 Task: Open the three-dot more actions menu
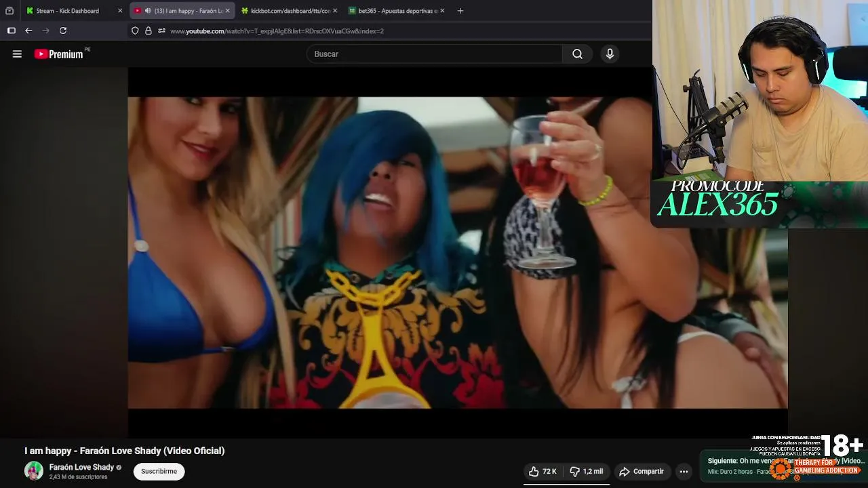(684, 472)
